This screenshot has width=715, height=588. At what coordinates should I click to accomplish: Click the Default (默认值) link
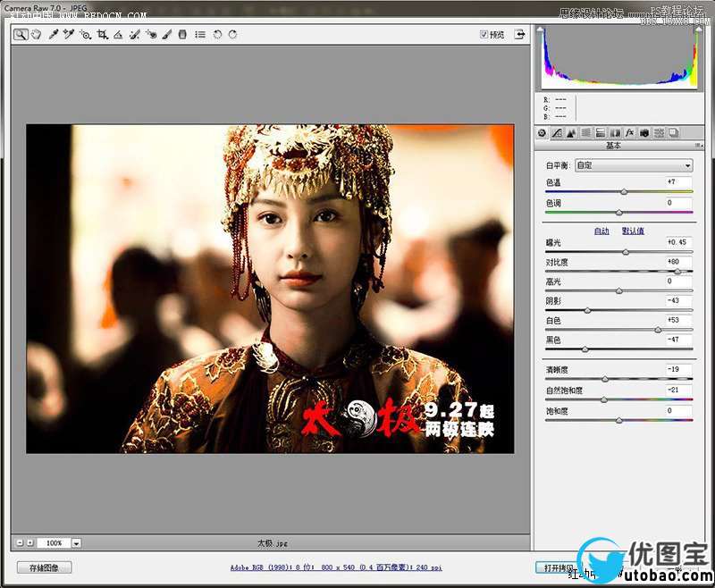click(x=633, y=231)
